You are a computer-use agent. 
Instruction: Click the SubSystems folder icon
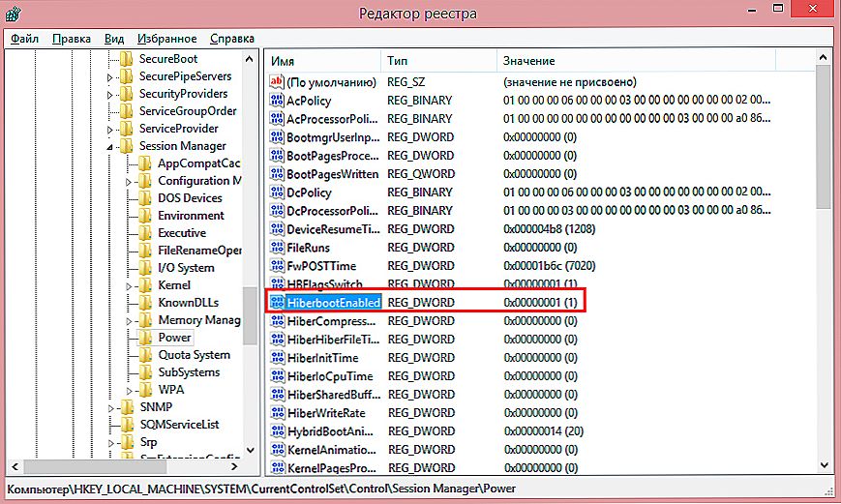tap(145, 372)
